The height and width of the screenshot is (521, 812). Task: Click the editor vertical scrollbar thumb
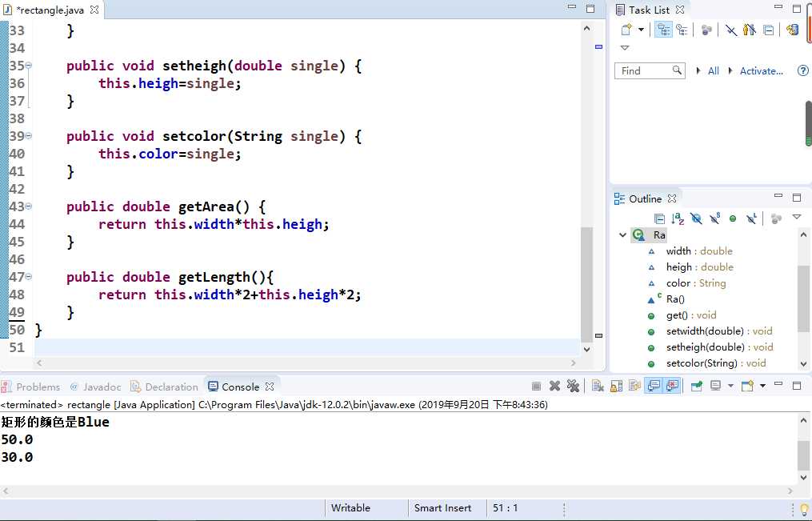click(586, 284)
